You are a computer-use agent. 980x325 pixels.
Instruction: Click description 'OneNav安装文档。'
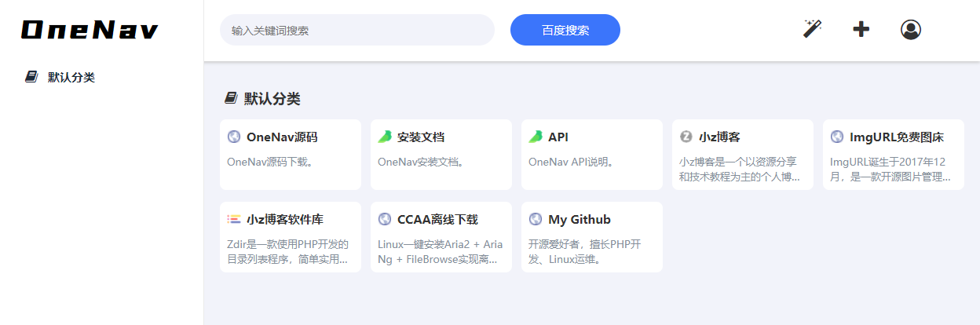421,162
